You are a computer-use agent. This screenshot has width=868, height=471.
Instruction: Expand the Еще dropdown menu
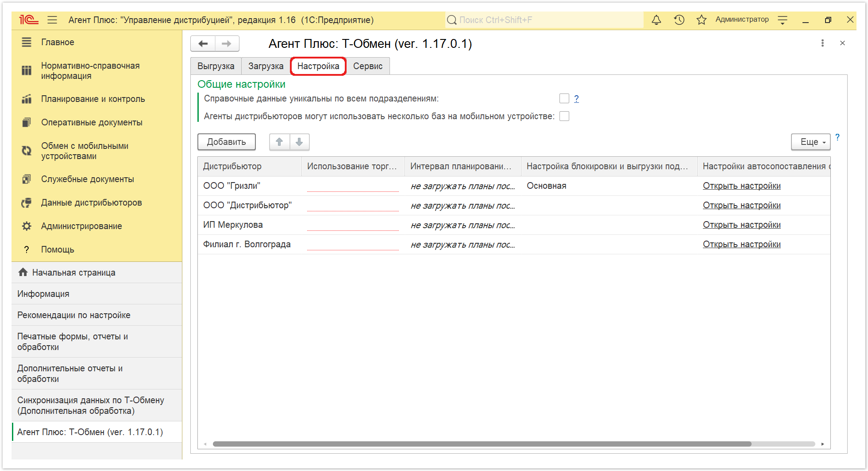click(810, 142)
